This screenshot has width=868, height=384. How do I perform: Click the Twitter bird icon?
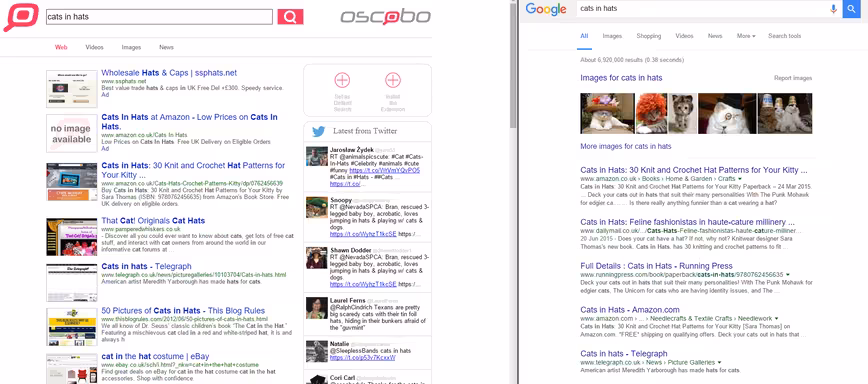pyautogui.click(x=318, y=132)
